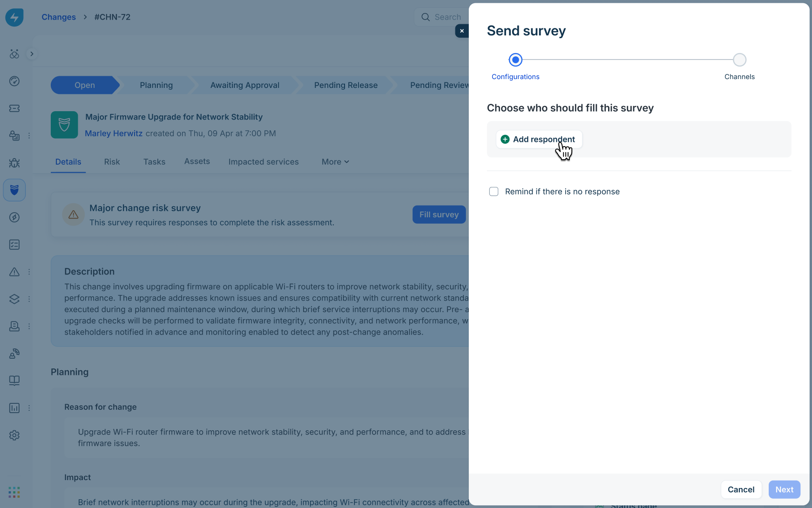Click the Freshservice lightning logo
The width and height of the screenshot is (812, 508).
coord(14,17)
